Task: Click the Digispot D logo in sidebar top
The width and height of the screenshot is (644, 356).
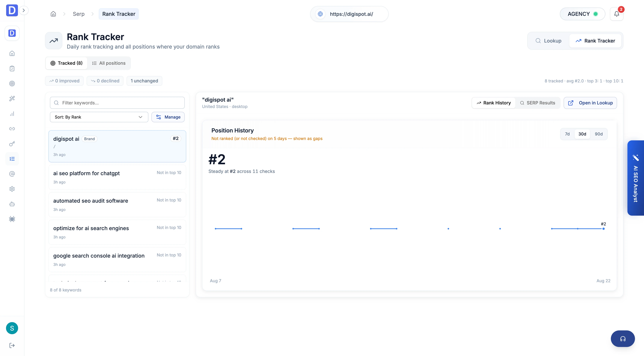Action: (12, 10)
